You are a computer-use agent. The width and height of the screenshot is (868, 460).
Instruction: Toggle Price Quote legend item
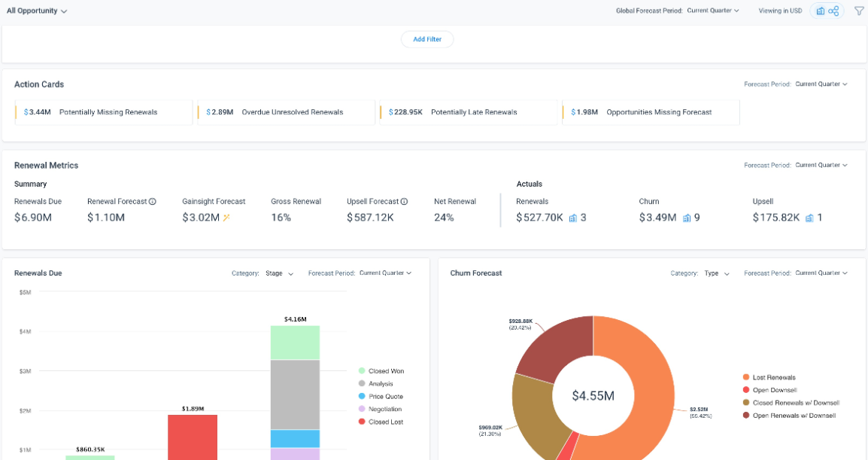click(x=381, y=396)
